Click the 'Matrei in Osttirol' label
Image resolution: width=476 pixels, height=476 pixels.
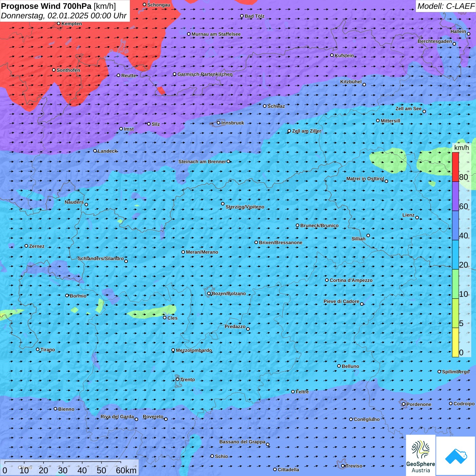coord(365,178)
